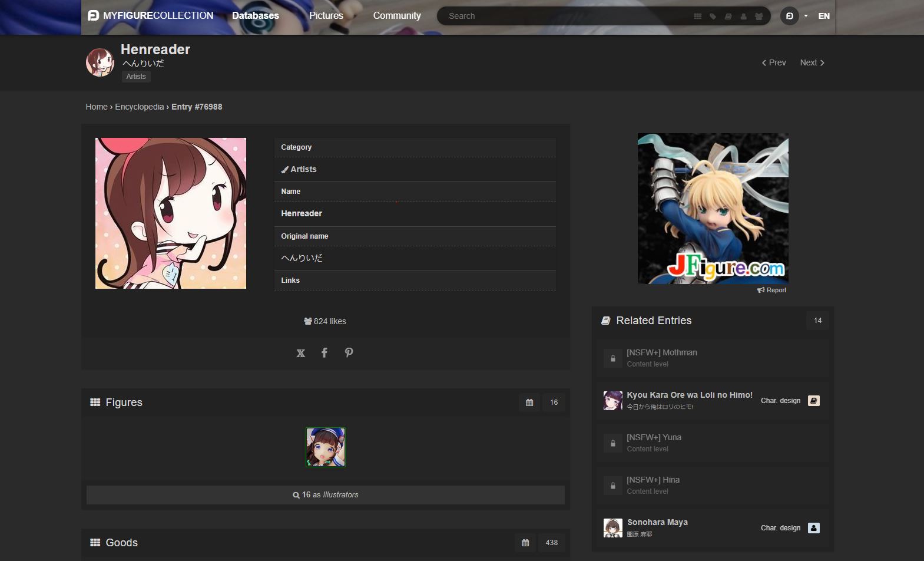
Task: Share the entry on X
Action: click(x=301, y=353)
